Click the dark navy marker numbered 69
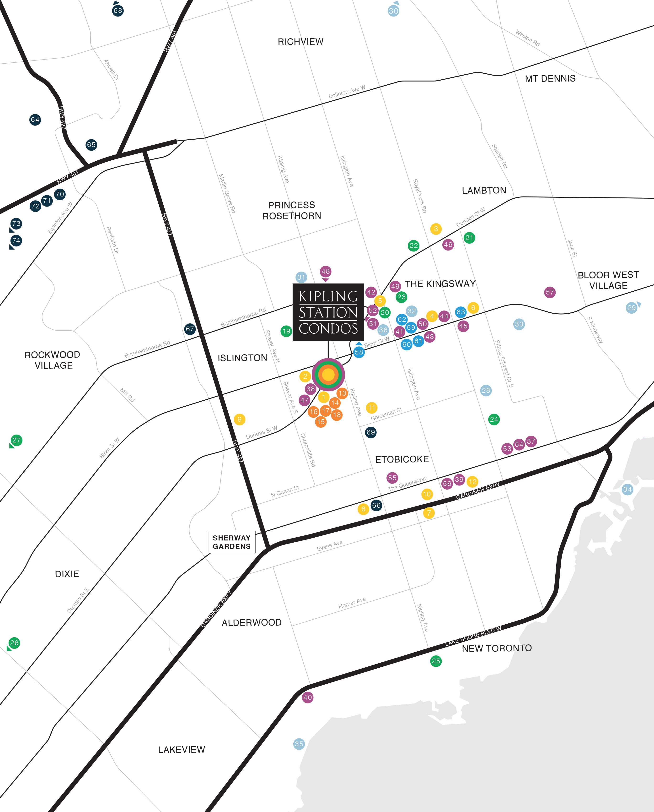The image size is (654, 812). 371,432
